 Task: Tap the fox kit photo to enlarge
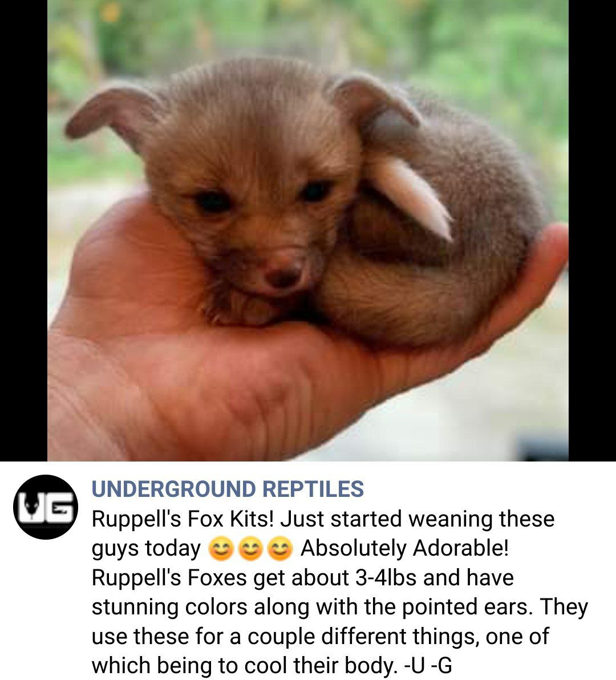pos(308,230)
